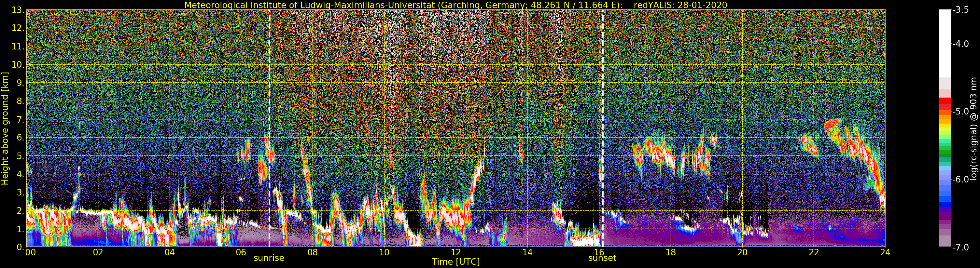Click the "10" time axis tick label
Screen dimensions: 980x268
(x=384, y=252)
